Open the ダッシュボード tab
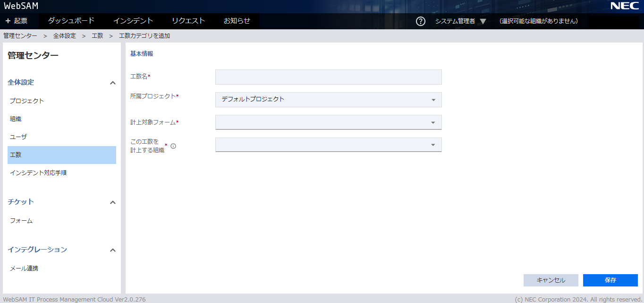This screenshot has width=644, height=303. click(71, 21)
